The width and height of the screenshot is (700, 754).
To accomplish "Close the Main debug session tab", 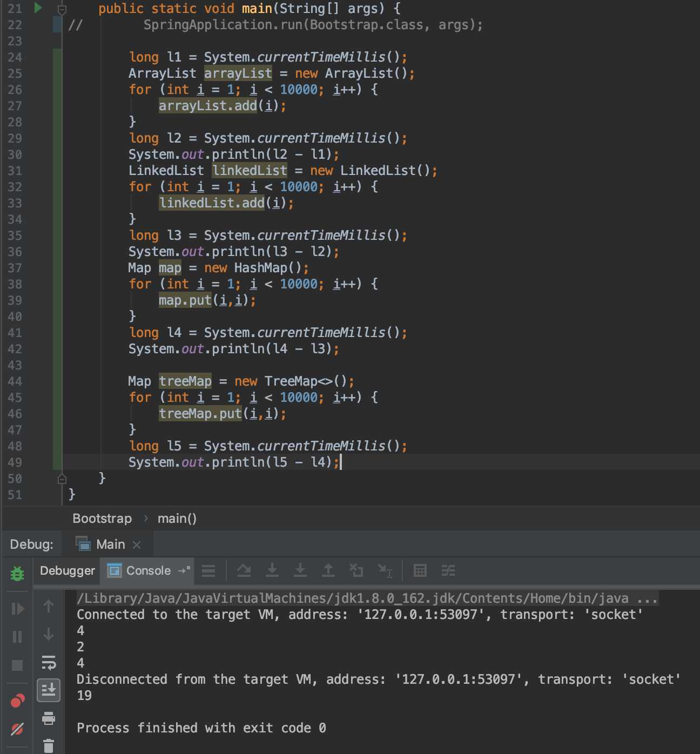I will click(x=137, y=545).
